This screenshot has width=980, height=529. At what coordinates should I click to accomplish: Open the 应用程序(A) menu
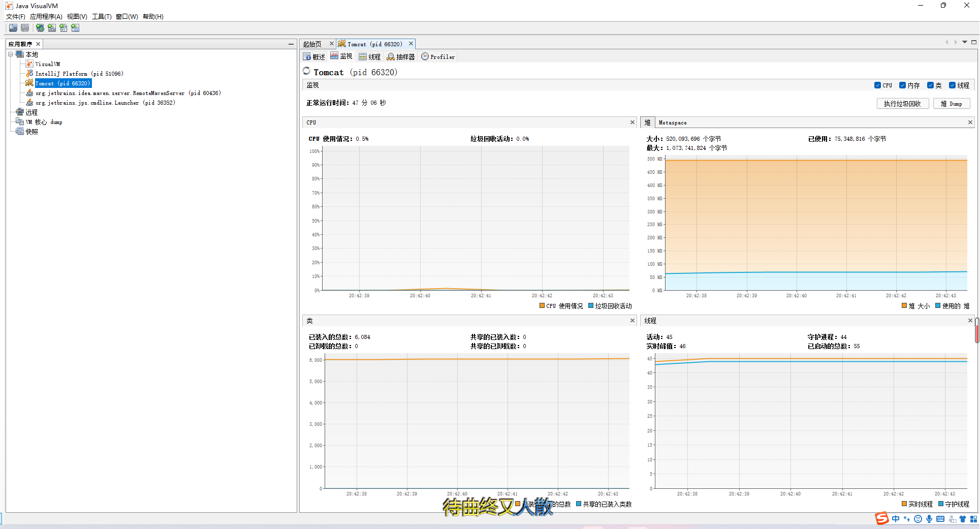click(x=46, y=17)
